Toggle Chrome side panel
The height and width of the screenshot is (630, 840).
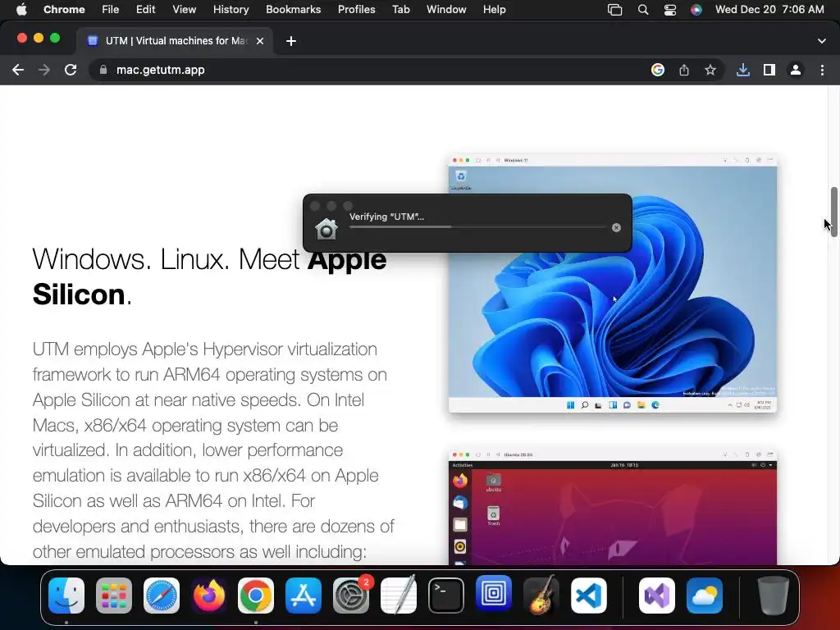click(769, 70)
